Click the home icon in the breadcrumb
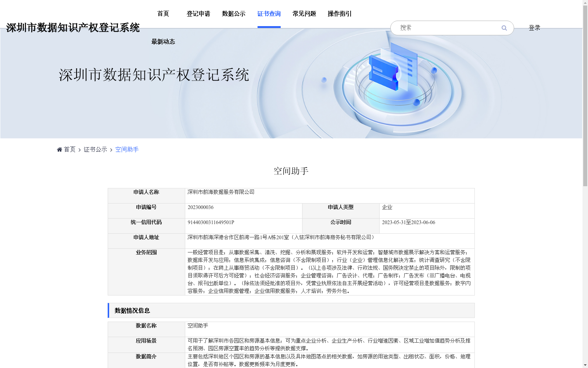This screenshot has width=588, height=368. (x=60, y=149)
